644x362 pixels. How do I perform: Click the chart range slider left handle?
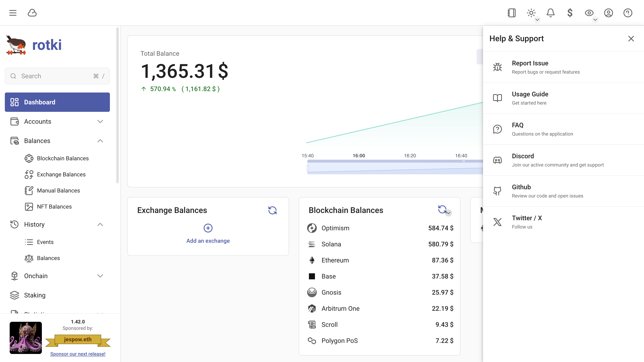[308, 168]
